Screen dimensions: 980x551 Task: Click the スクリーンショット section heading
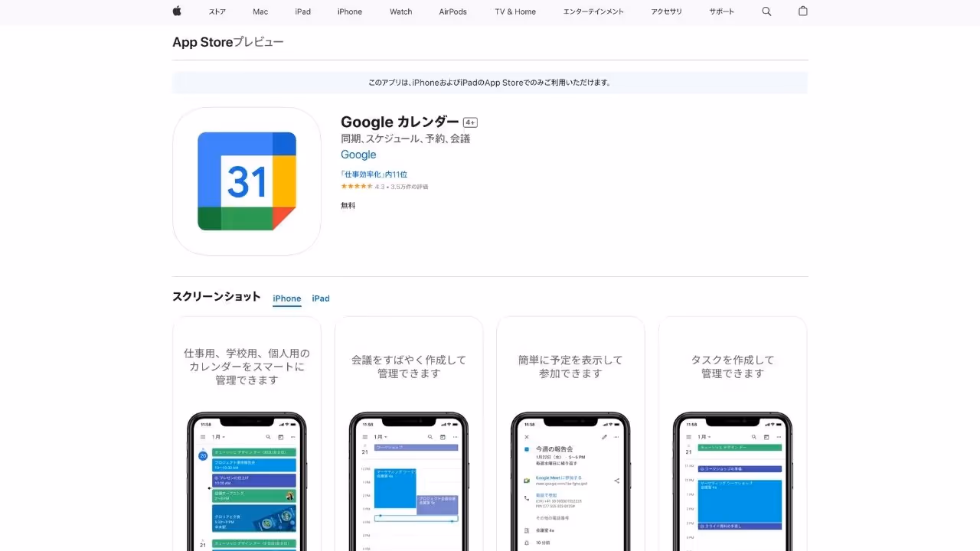tap(217, 297)
